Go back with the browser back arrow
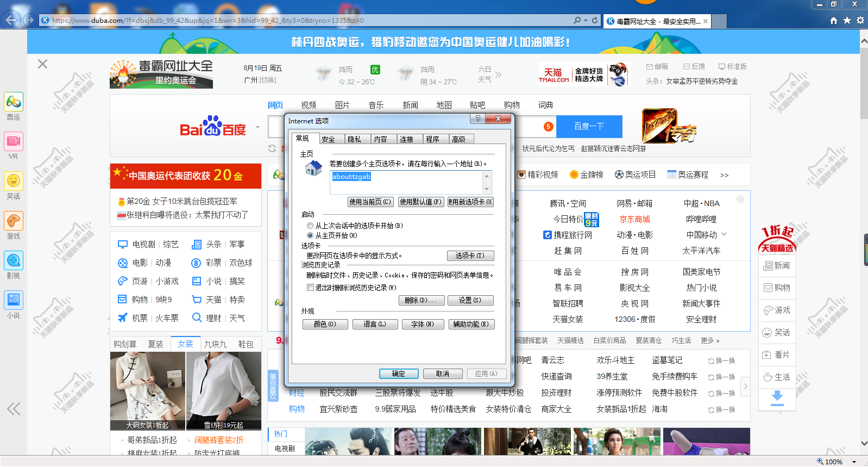The height and width of the screenshot is (467, 868). (x=11, y=21)
